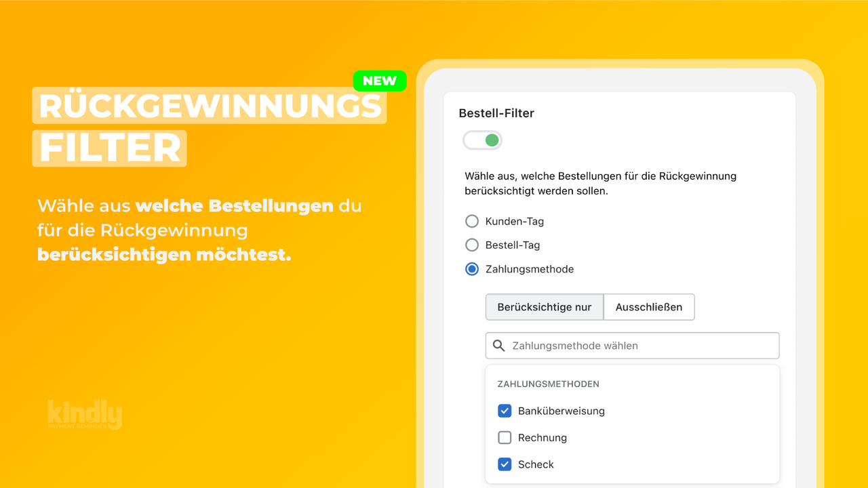Click the ZAHLUNGSMETHODEN list header
868x488 pixels.
pyautogui.click(x=548, y=384)
